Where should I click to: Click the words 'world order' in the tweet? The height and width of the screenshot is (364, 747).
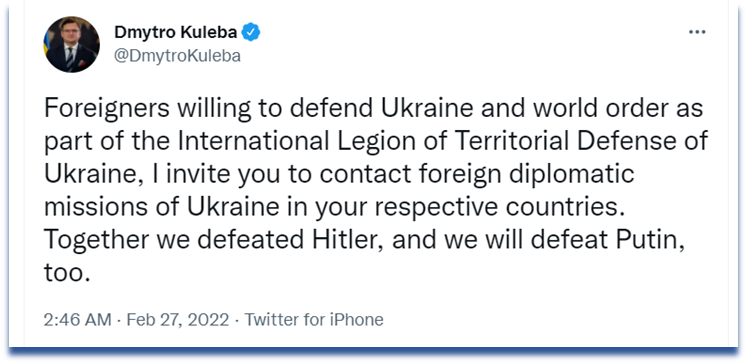596,108
